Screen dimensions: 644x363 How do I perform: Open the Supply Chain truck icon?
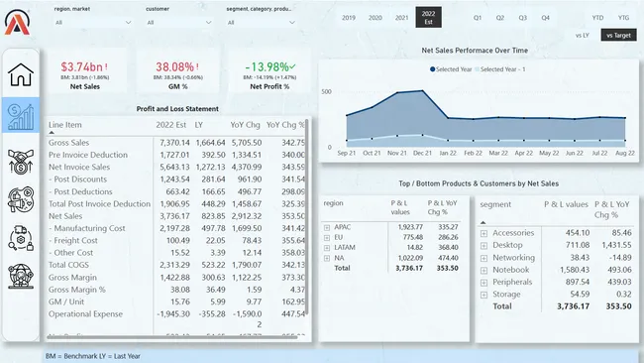pyautogui.click(x=21, y=238)
